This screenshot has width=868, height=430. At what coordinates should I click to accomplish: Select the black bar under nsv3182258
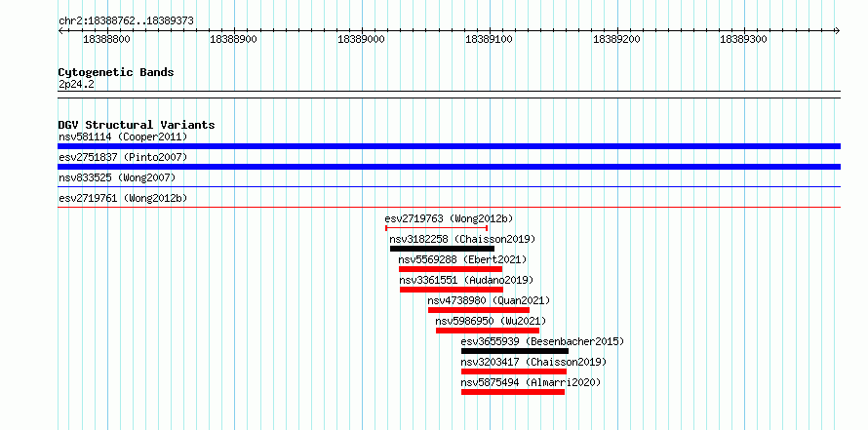(442, 249)
